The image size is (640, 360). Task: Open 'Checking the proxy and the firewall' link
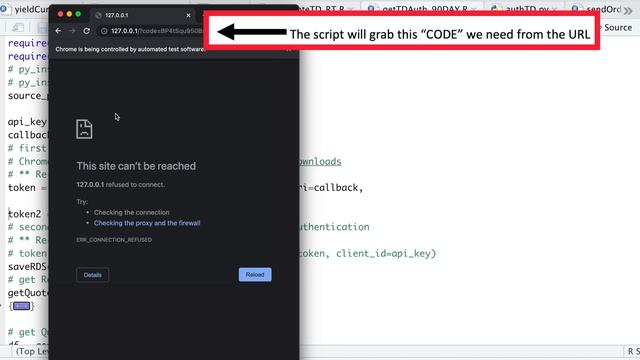(147, 223)
